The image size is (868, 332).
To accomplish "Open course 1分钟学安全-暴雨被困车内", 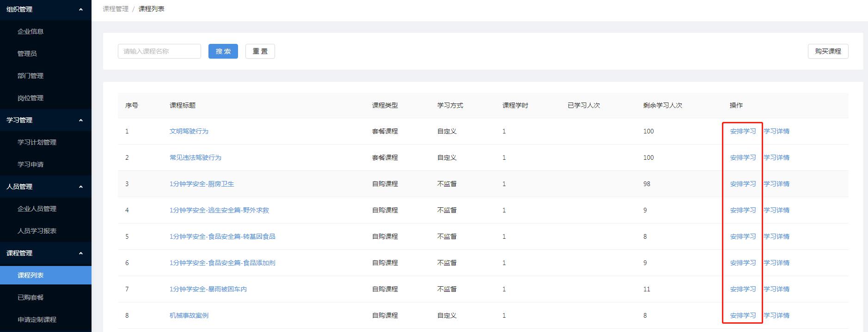I will coord(208,289).
